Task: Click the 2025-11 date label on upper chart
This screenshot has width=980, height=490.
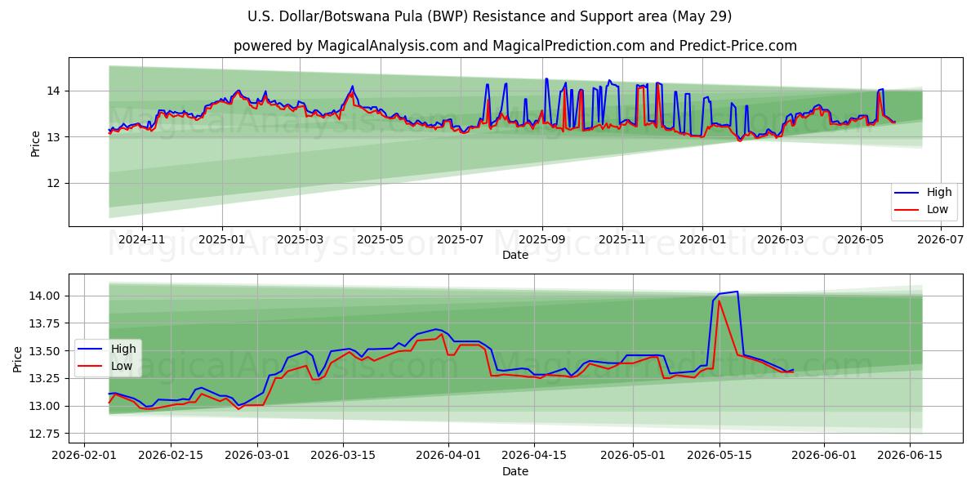Action: pyautogui.click(x=622, y=240)
